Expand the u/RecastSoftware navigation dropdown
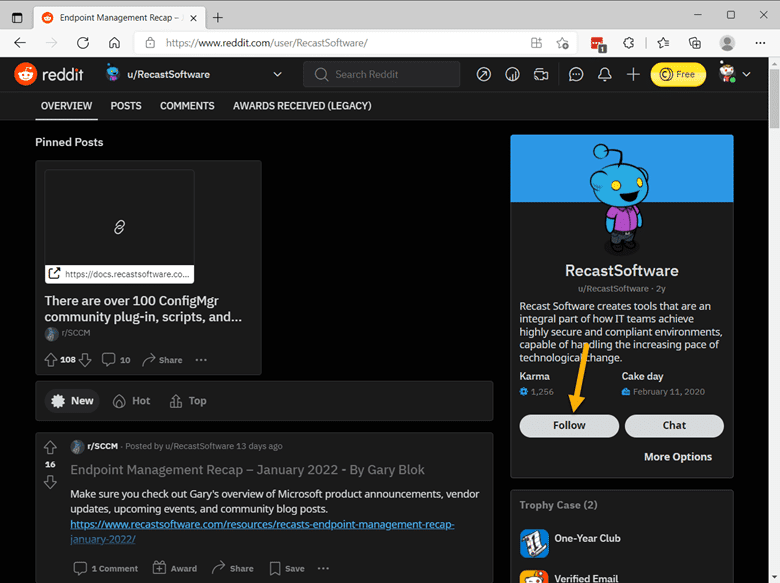Screen dimensions: 780x583 [277, 74]
